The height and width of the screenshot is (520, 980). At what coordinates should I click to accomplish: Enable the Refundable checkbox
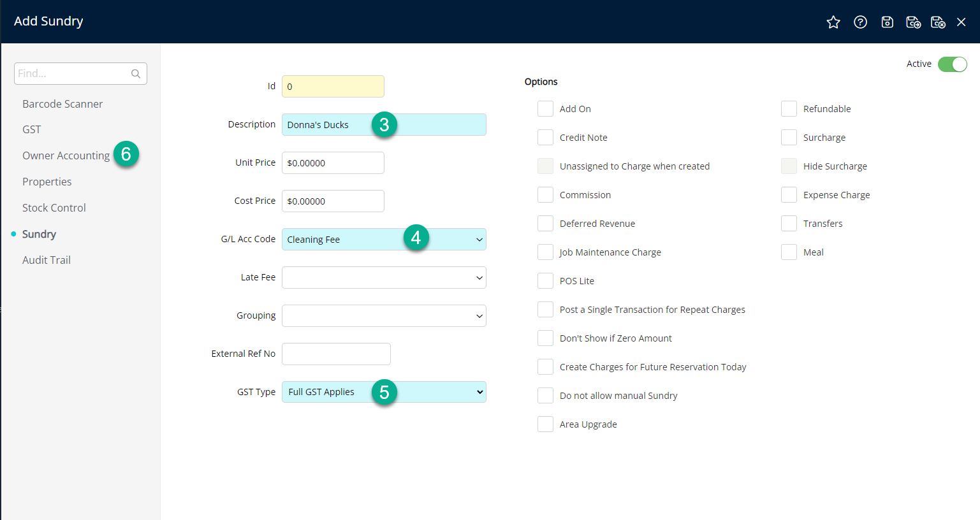789,109
